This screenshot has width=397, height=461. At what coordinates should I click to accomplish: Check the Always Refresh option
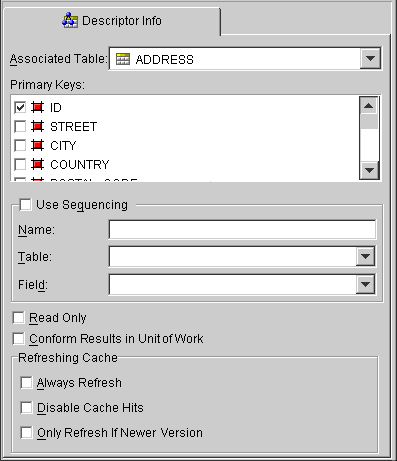click(x=26, y=383)
